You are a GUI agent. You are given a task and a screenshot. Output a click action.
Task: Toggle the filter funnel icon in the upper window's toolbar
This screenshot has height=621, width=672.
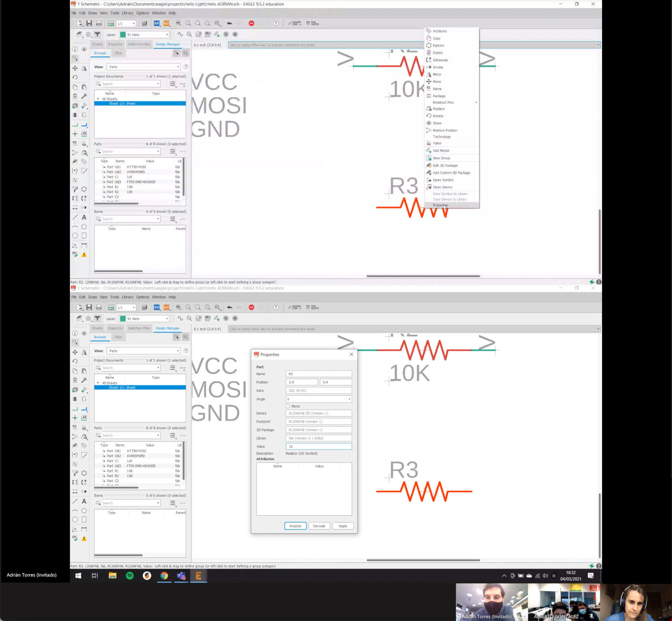coord(97,34)
